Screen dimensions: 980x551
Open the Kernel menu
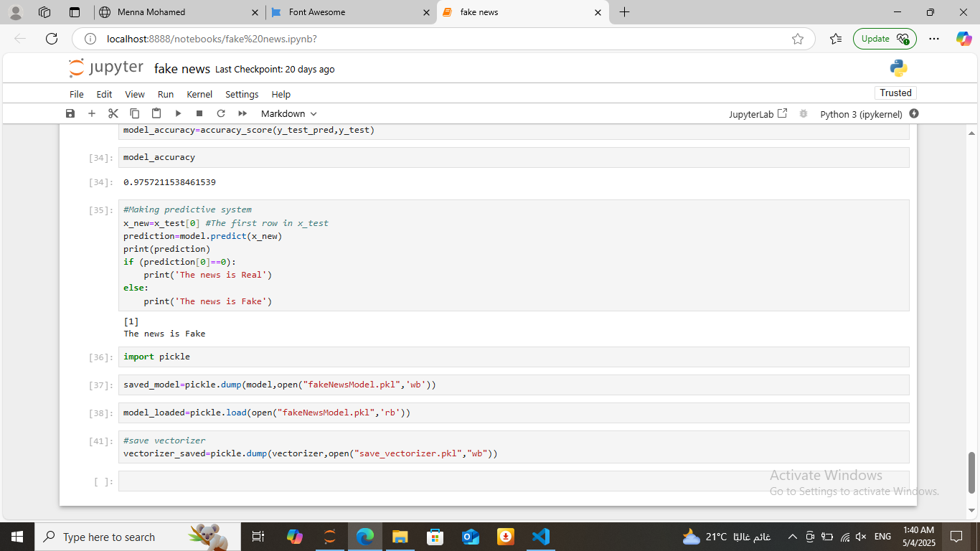pyautogui.click(x=199, y=94)
